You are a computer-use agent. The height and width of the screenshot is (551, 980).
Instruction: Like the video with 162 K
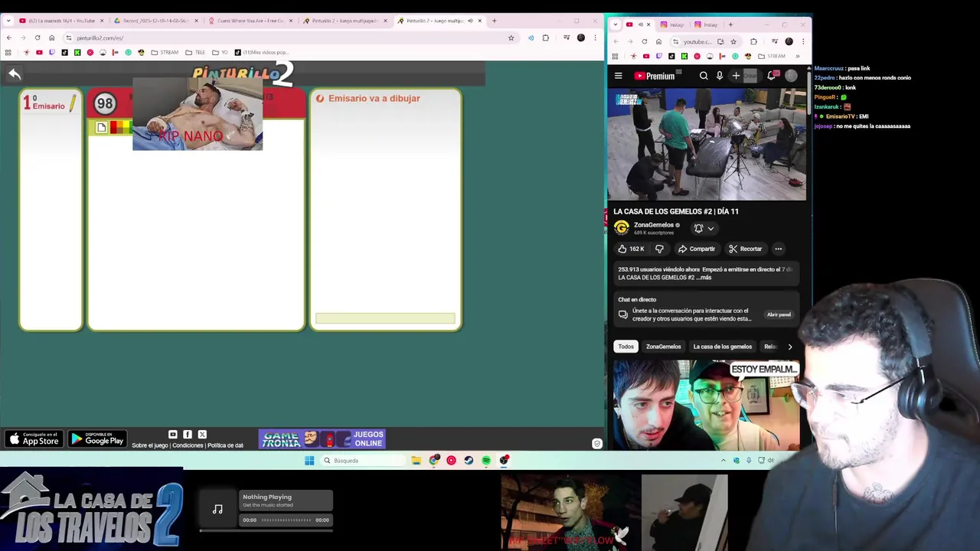(631, 249)
